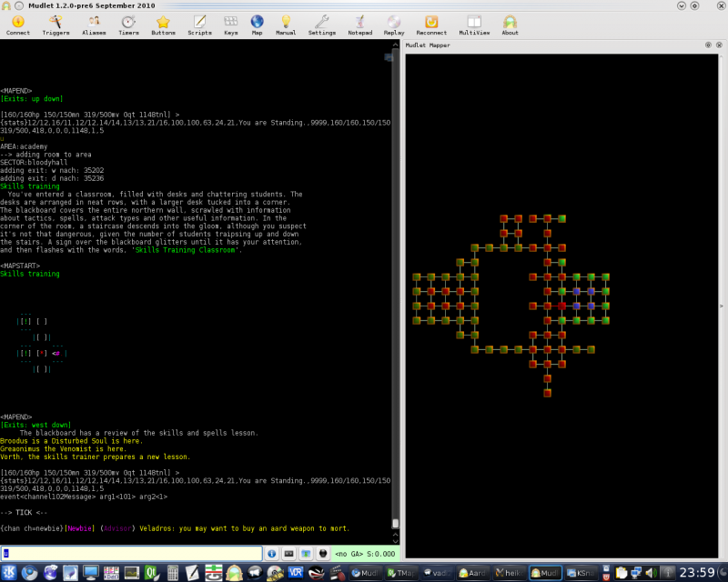Click the small icon at console top-right corner

pos(389,57)
